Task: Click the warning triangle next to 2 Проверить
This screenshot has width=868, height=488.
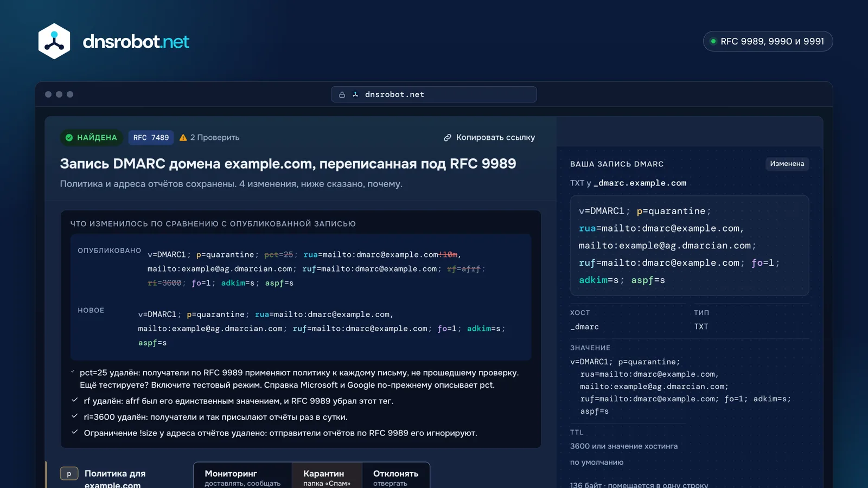Action: [x=183, y=138]
